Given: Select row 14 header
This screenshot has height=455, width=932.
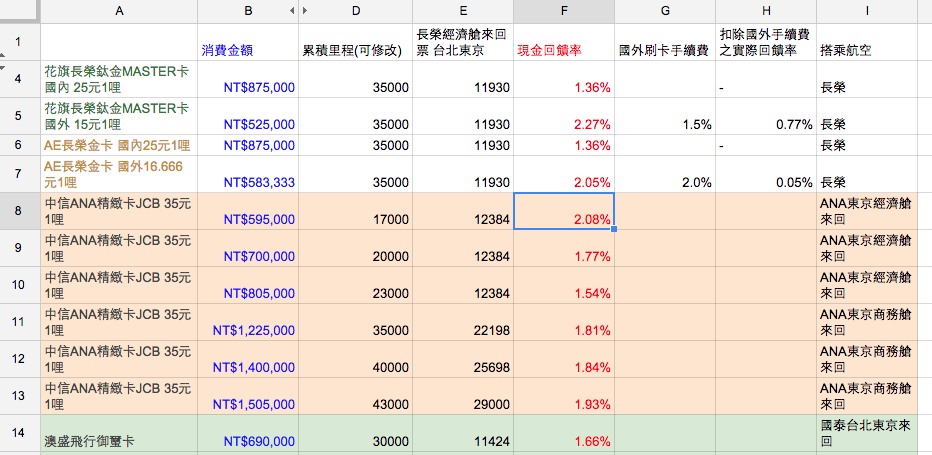Looking at the screenshot, I should coord(20,432).
